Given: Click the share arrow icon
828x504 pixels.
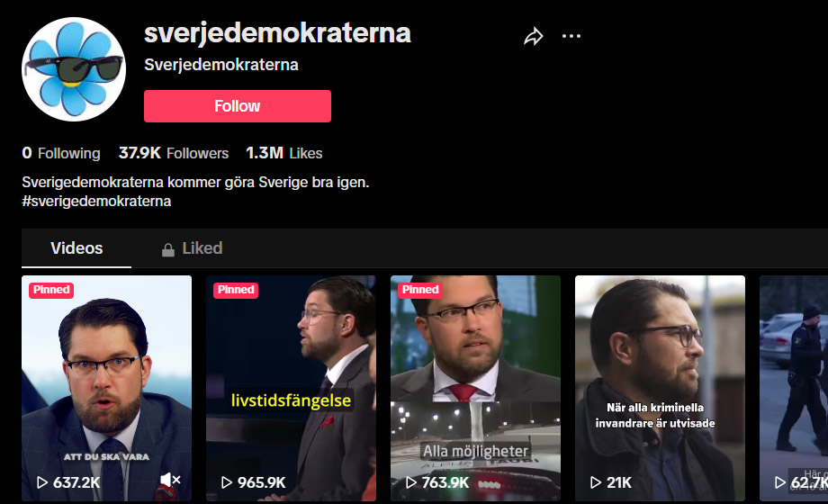Looking at the screenshot, I should point(534,37).
